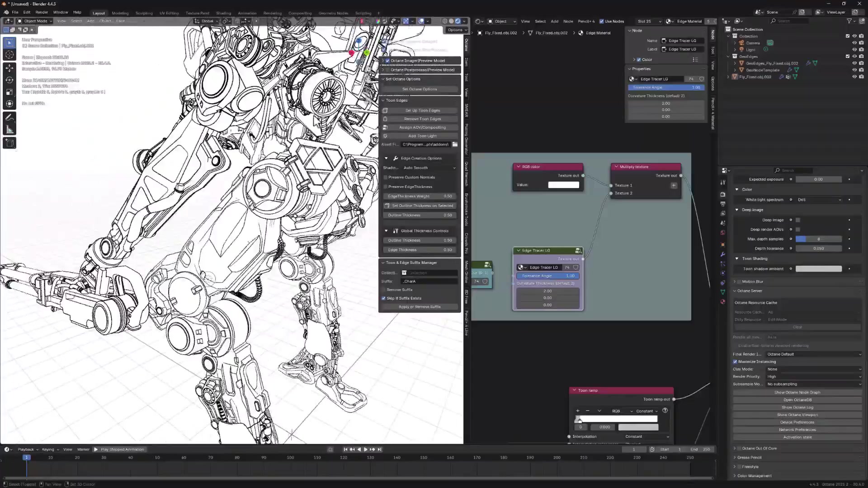Select the Rotate tool in left toolbar
The width and height of the screenshot is (868, 488).
click(9, 80)
